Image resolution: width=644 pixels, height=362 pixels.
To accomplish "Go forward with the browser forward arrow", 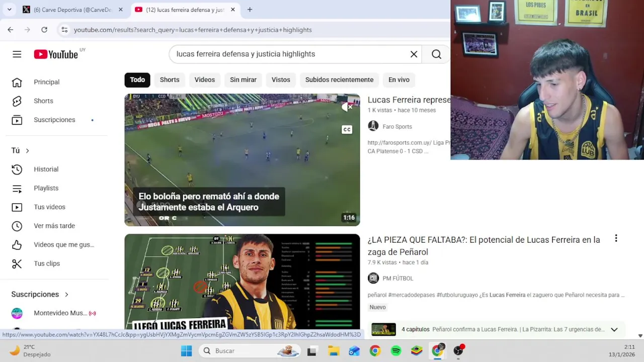I will [x=27, y=30].
